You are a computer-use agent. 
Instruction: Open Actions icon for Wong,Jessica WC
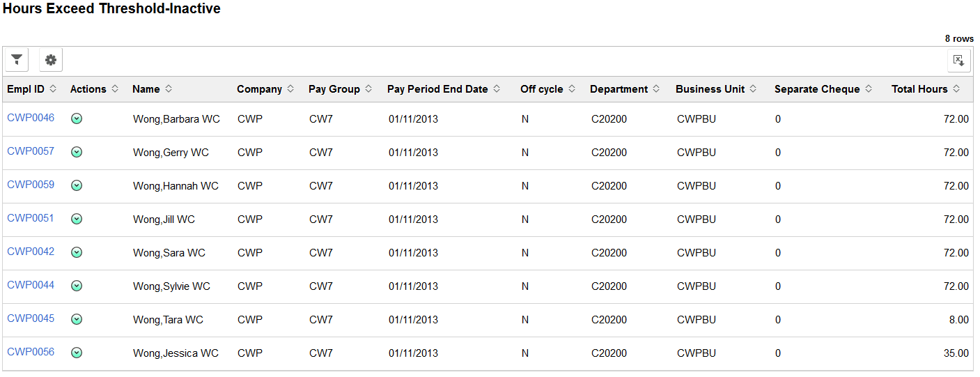[x=77, y=353]
